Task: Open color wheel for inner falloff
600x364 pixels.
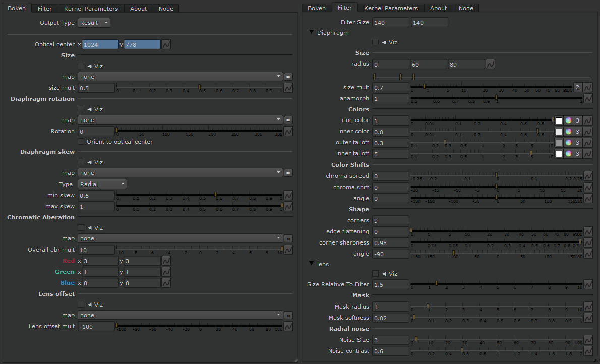Action: (x=568, y=154)
